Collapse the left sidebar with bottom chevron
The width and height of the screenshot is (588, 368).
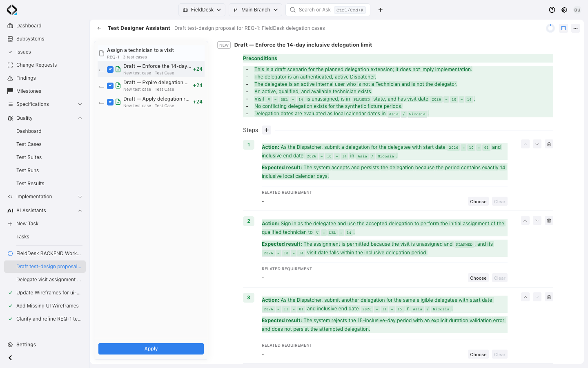(10, 358)
